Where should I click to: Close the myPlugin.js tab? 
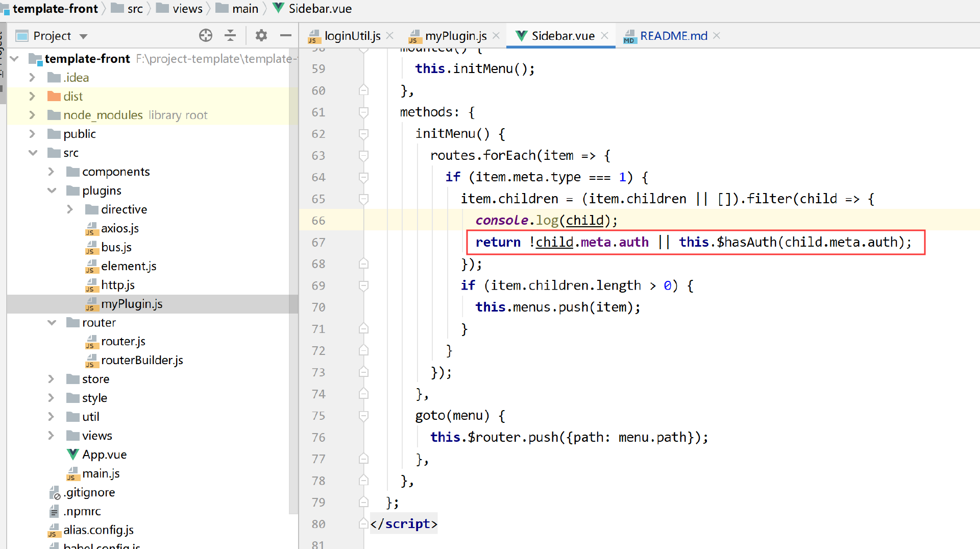click(x=496, y=35)
